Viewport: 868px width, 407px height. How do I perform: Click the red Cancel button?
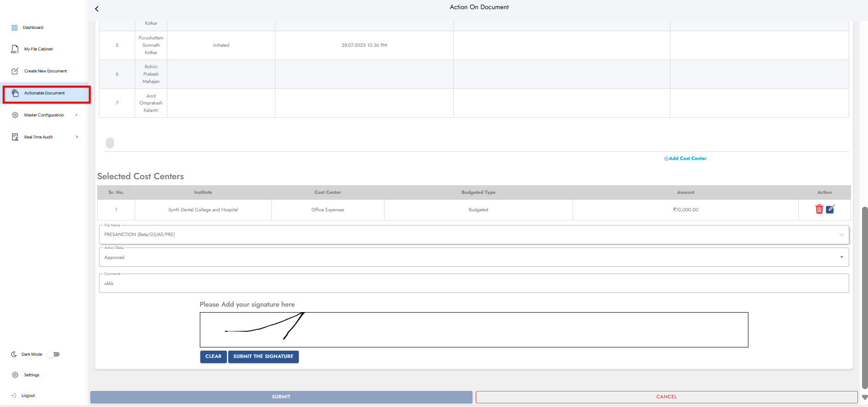tap(666, 397)
